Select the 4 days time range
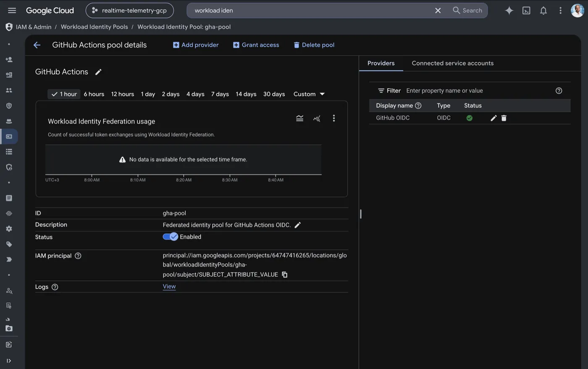588x369 pixels. click(195, 94)
